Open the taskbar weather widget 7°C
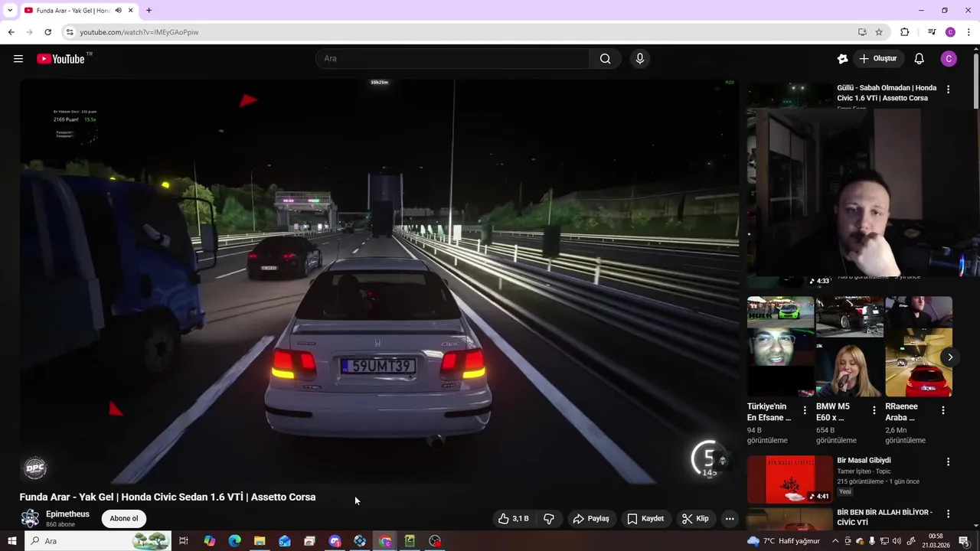The image size is (980, 551). (783, 541)
